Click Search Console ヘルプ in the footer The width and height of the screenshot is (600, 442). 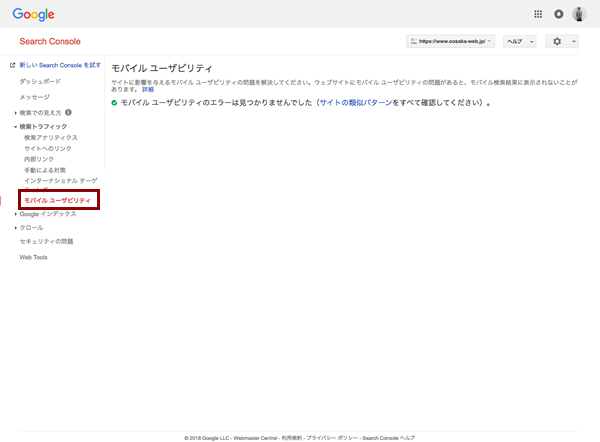pyautogui.click(x=388, y=438)
